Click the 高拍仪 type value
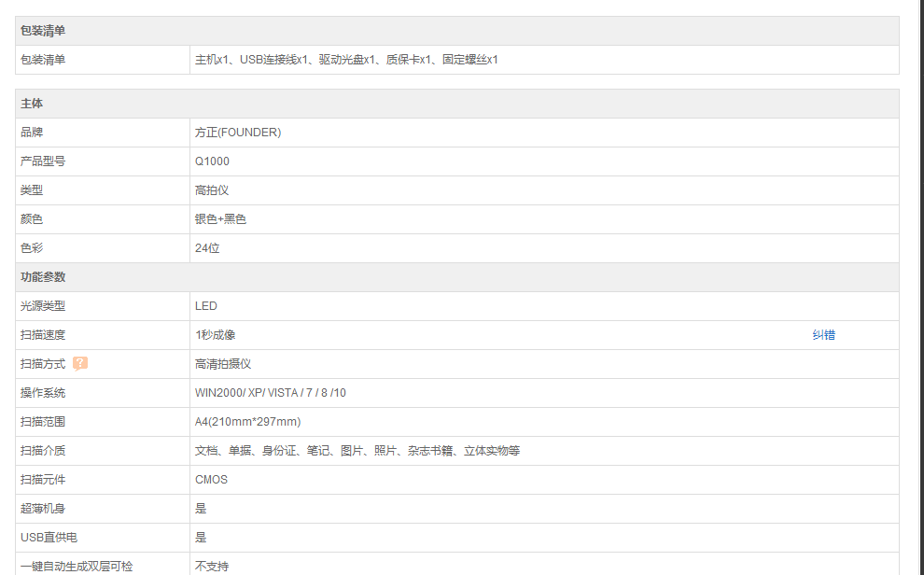Screen dimensions: 924x575 pos(212,189)
